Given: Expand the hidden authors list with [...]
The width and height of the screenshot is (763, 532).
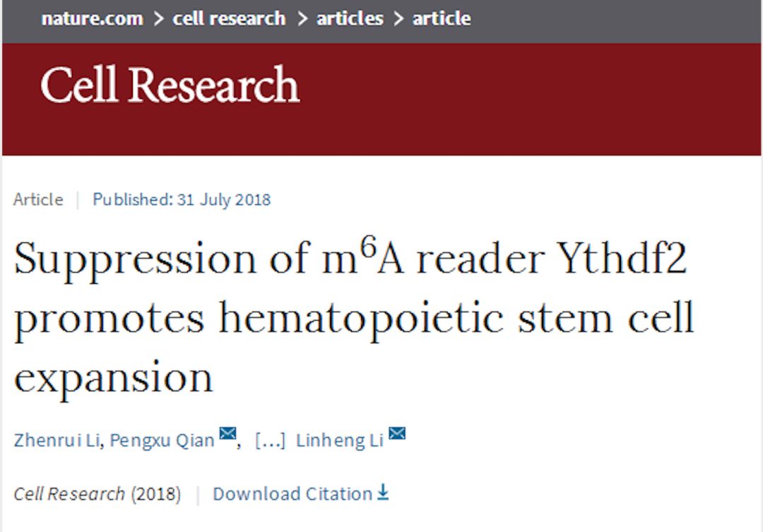Looking at the screenshot, I should point(270,440).
